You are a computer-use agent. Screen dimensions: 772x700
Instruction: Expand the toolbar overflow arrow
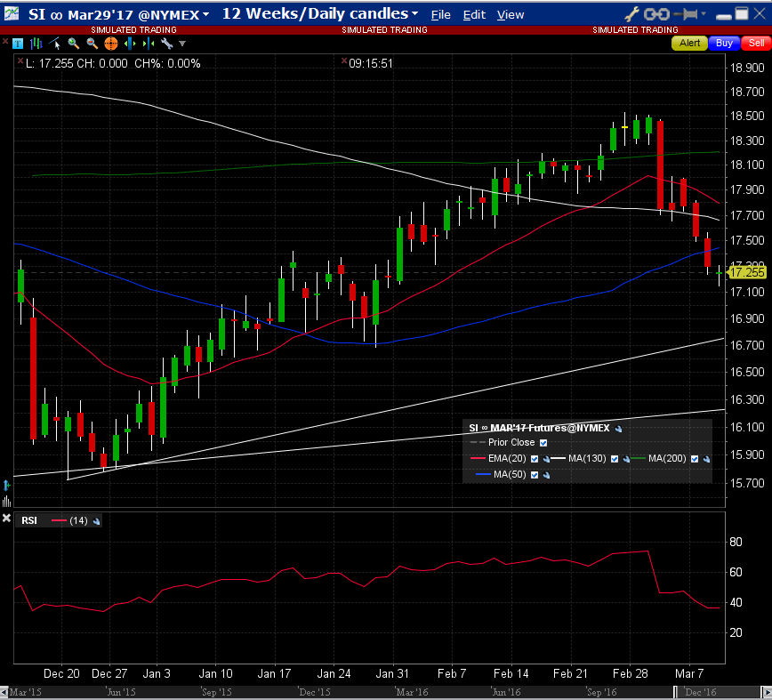183,44
